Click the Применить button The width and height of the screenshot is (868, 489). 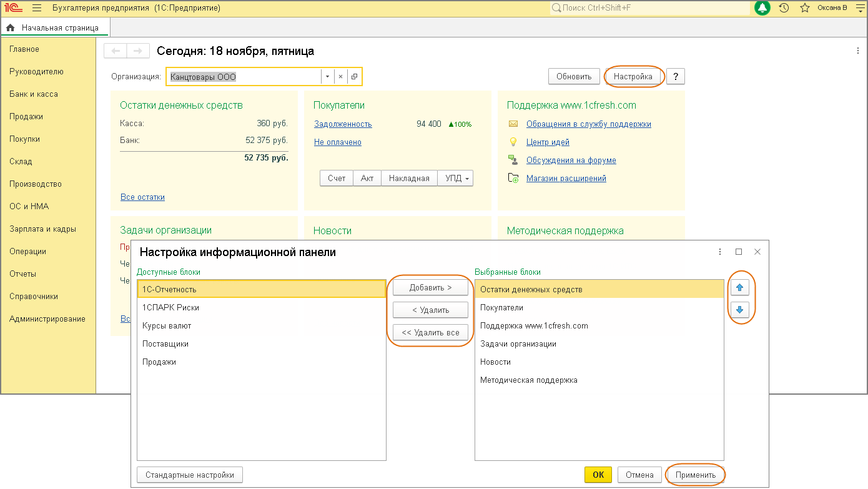(696, 475)
